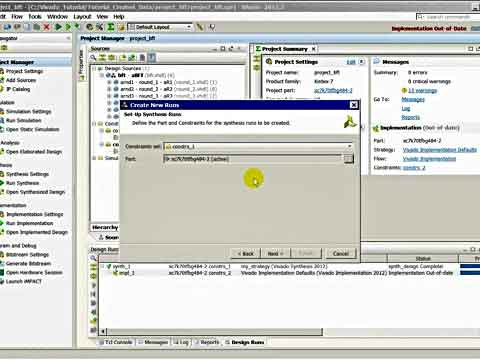Expand the arnd1 round_1 source node

109,82
